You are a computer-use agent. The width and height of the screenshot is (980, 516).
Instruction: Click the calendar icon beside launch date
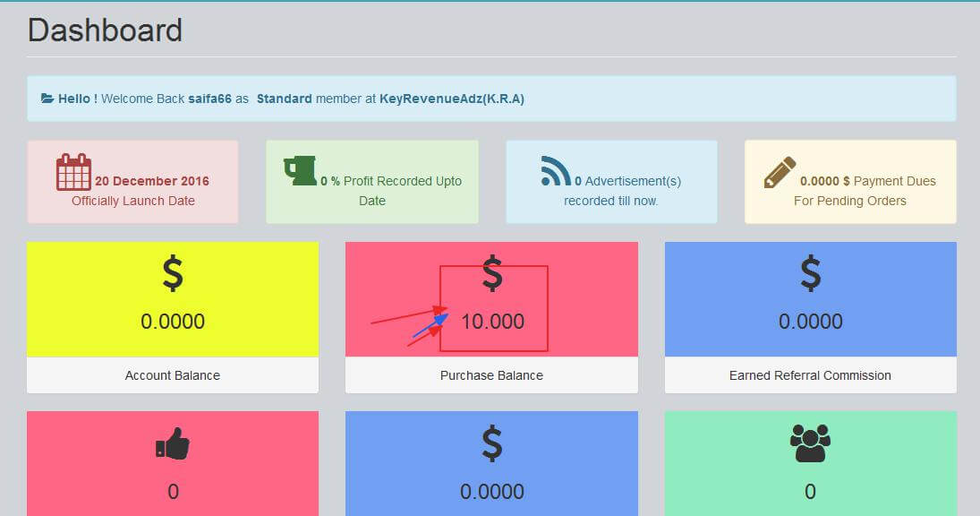coord(73,172)
